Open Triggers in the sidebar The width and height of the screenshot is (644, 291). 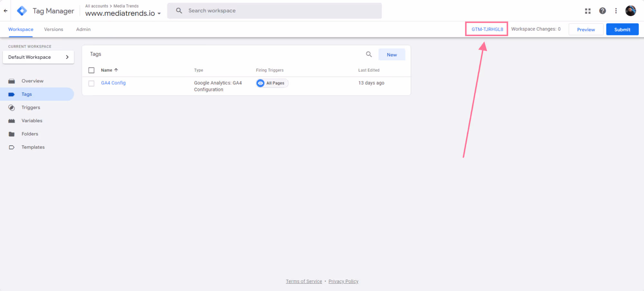[x=37, y=107]
